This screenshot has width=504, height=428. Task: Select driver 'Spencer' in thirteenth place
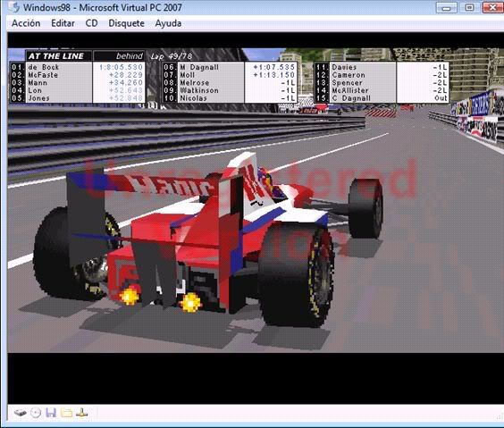coord(347,82)
